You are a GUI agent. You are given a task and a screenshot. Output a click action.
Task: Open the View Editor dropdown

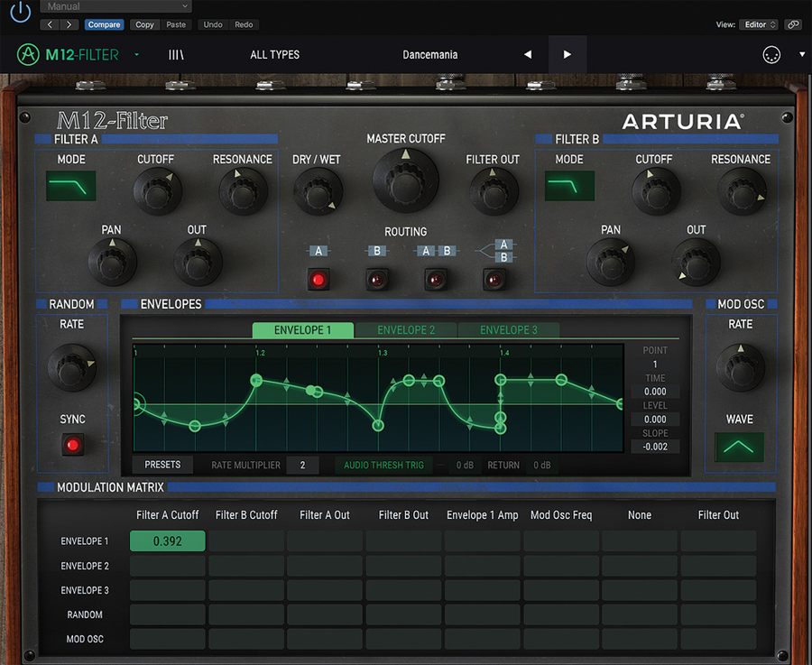pos(759,24)
